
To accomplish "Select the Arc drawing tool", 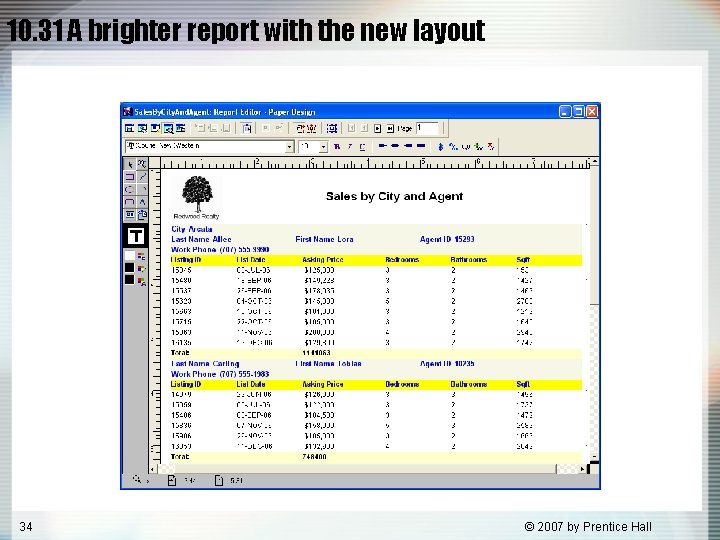I will (x=142, y=189).
